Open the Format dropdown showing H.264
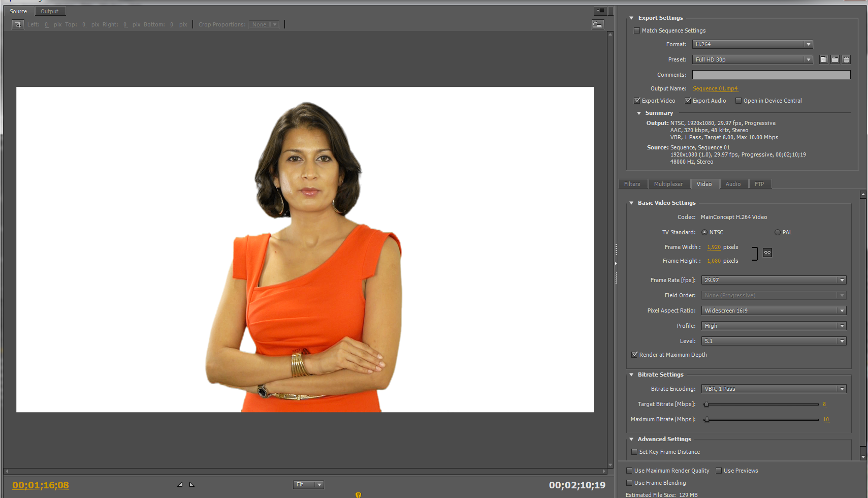The image size is (868, 498). (752, 44)
